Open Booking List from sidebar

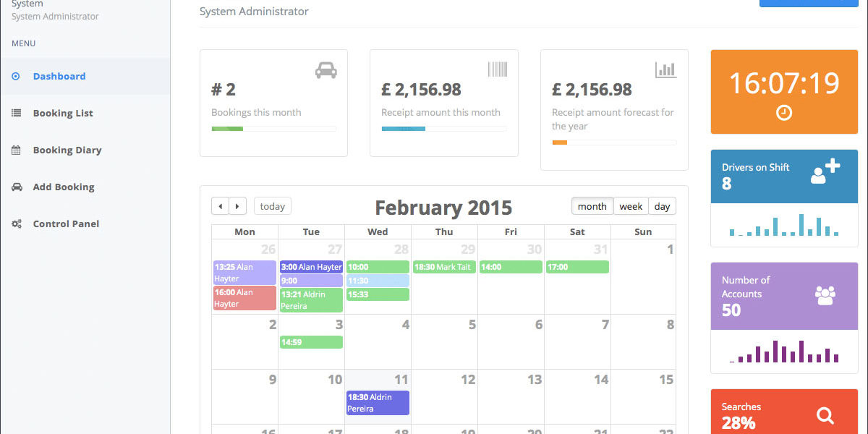pyautogui.click(x=62, y=114)
